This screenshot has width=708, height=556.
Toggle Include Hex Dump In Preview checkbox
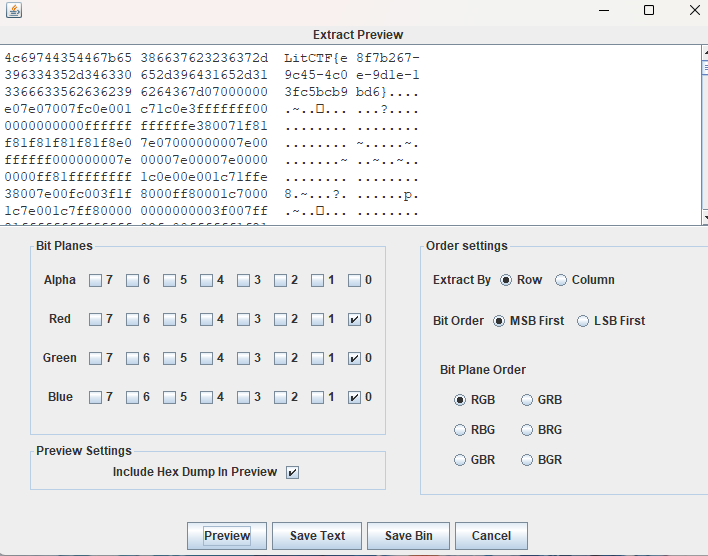[292, 472]
